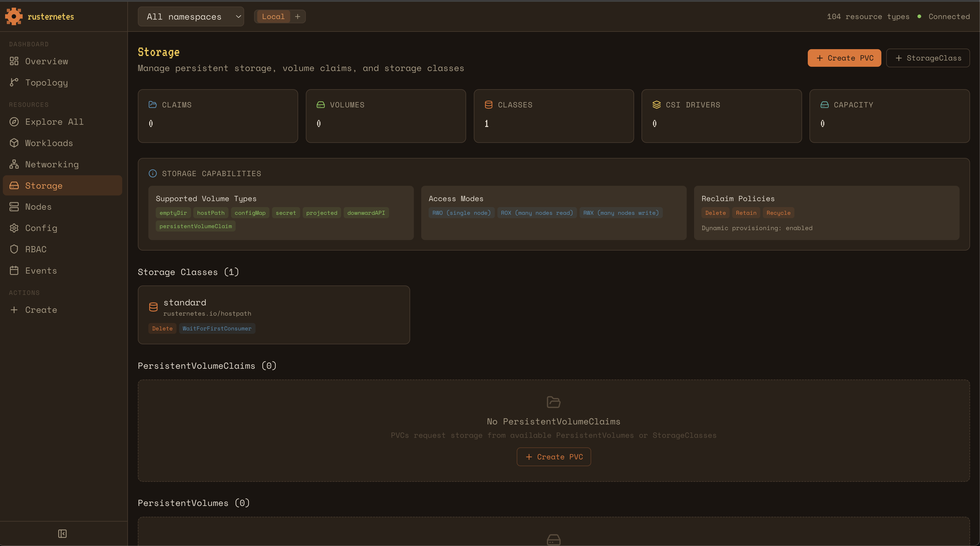Viewport: 980px width, 546px height.
Task: Click Create PVC in empty claims panel
Action: (554, 457)
